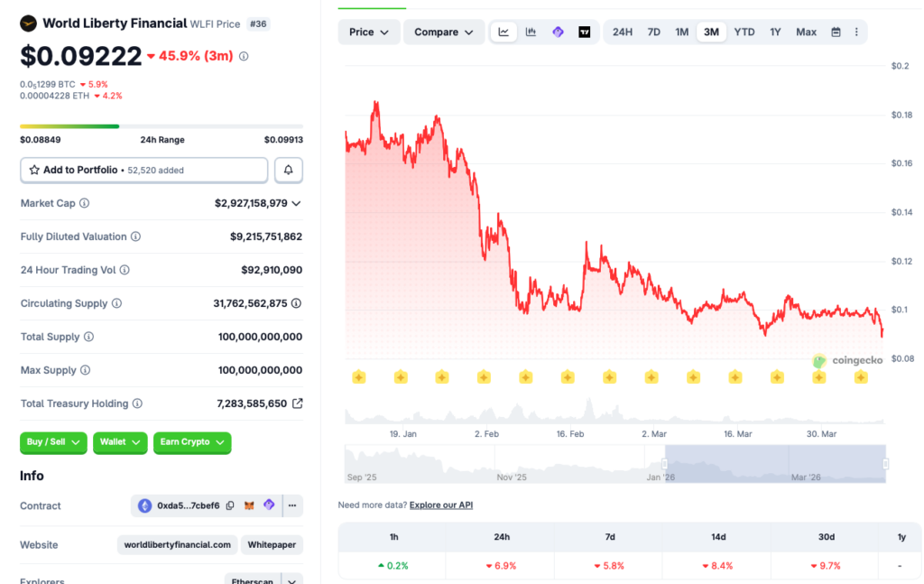Switch to the line chart view
The width and height of the screenshot is (924, 584).
[504, 32]
